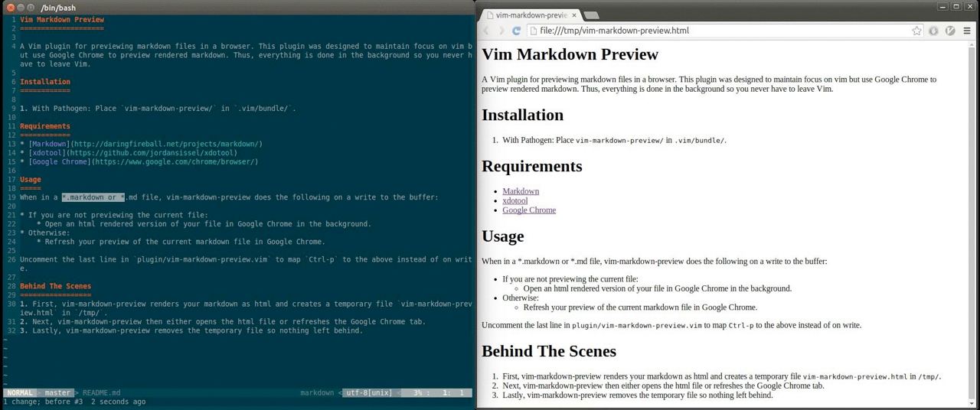980x410 pixels.
Task: Click the address bar with file:///tmp URL
Action: [x=724, y=31]
